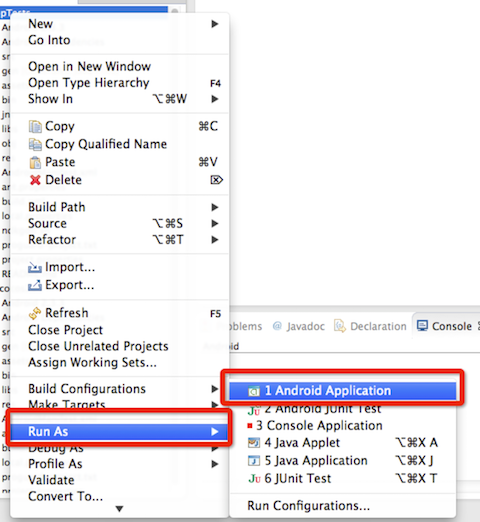Click the Refresh arrows icon
The height and width of the screenshot is (522, 480).
tap(35, 313)
